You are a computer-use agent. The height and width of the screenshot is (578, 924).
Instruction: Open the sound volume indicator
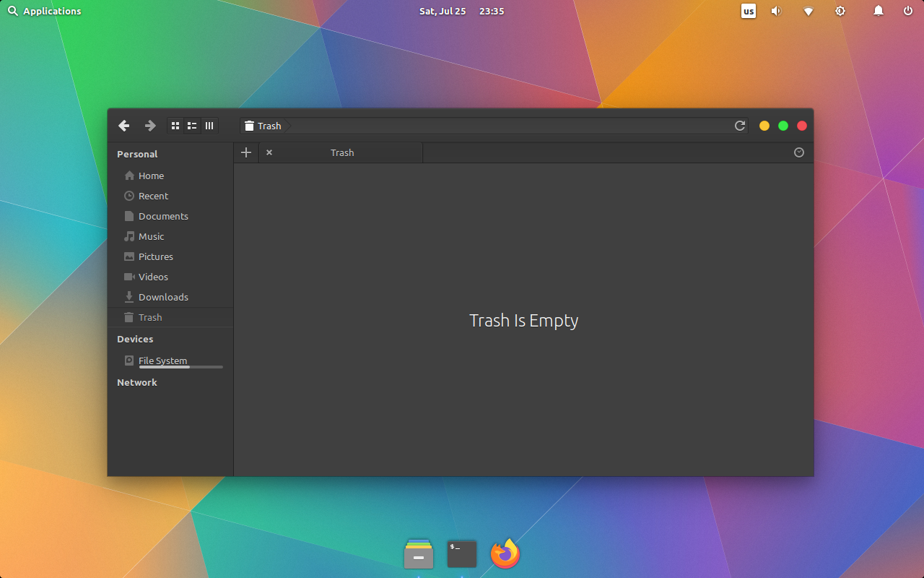[776, 11]
